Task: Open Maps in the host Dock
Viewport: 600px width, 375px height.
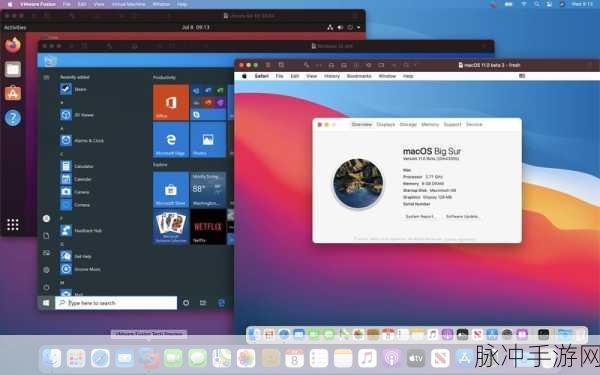Action: (x=222, y=359)
